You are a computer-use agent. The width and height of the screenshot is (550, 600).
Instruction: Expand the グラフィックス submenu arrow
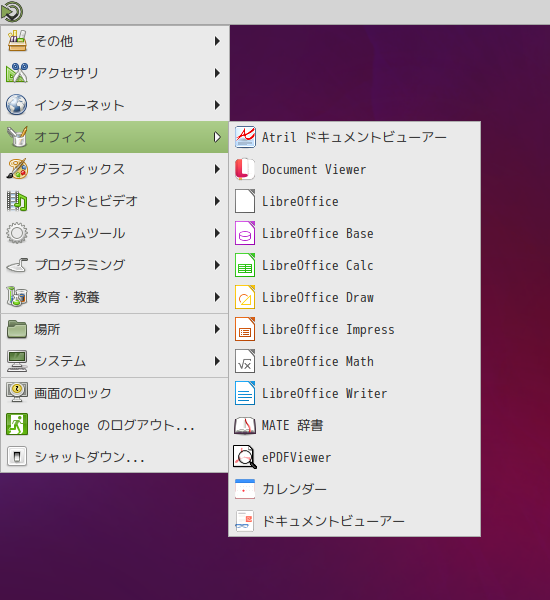tap(217, 169)
